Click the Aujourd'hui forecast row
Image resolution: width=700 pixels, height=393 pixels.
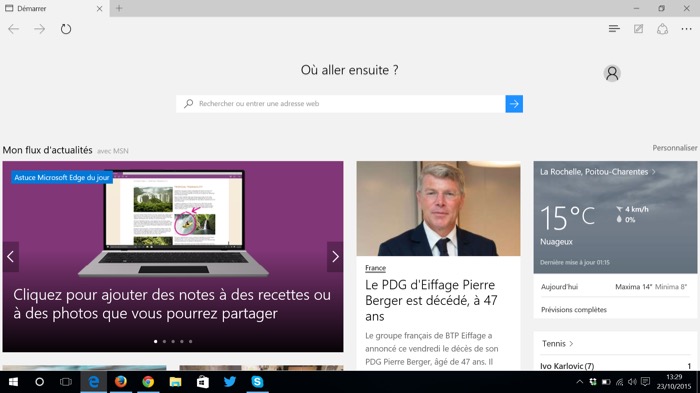coord(615,287)
